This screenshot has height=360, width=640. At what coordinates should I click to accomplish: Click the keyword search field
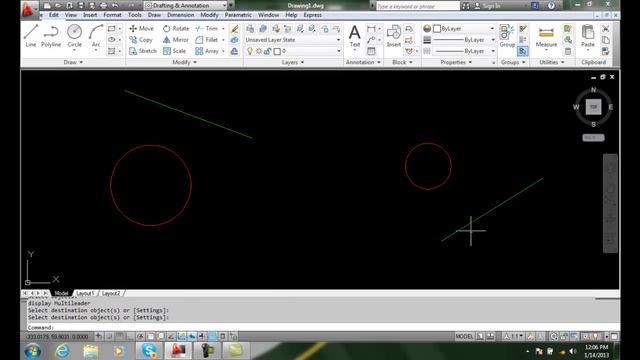[418, 6]
